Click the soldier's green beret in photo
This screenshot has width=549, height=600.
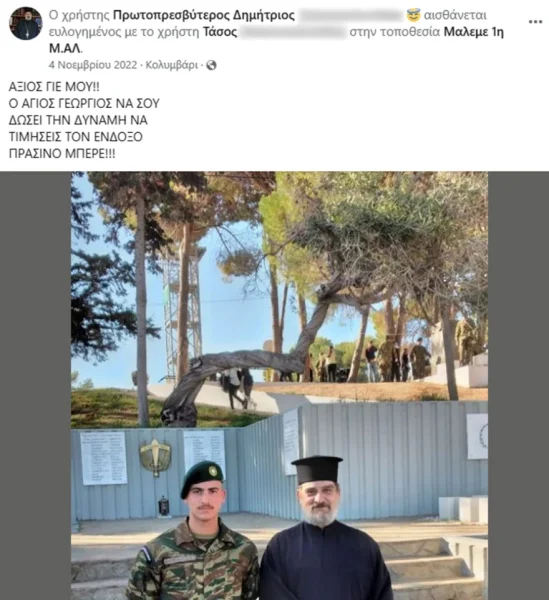pos(201,477)
